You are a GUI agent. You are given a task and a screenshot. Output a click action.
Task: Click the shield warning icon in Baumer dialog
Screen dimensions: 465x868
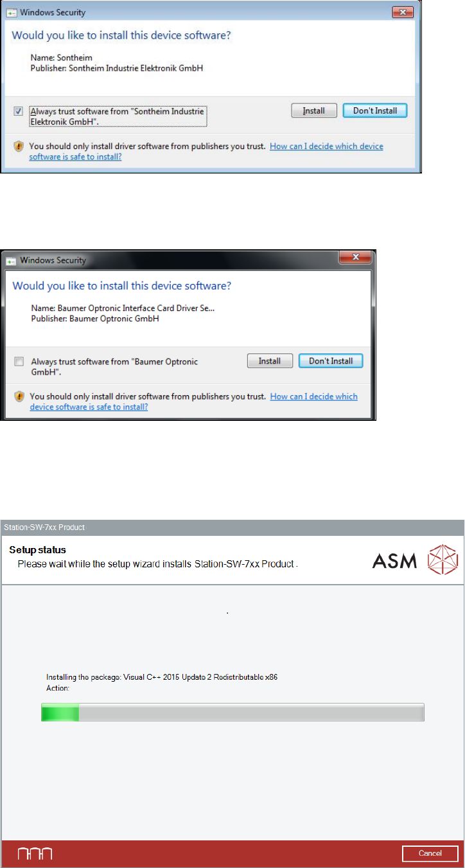(19, 396)
